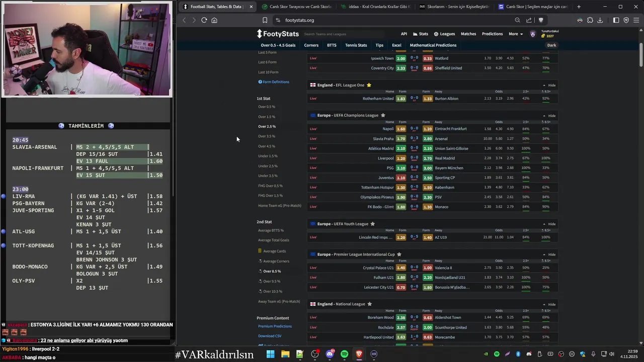
Task: Star the UEFA Youth League
Action: click(x=373, y=224)
